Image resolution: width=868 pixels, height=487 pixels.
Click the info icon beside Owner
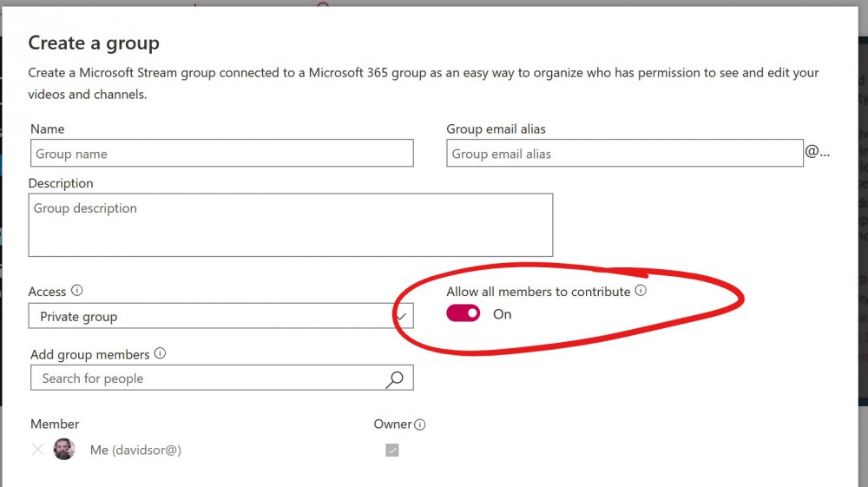click(420, 424)
